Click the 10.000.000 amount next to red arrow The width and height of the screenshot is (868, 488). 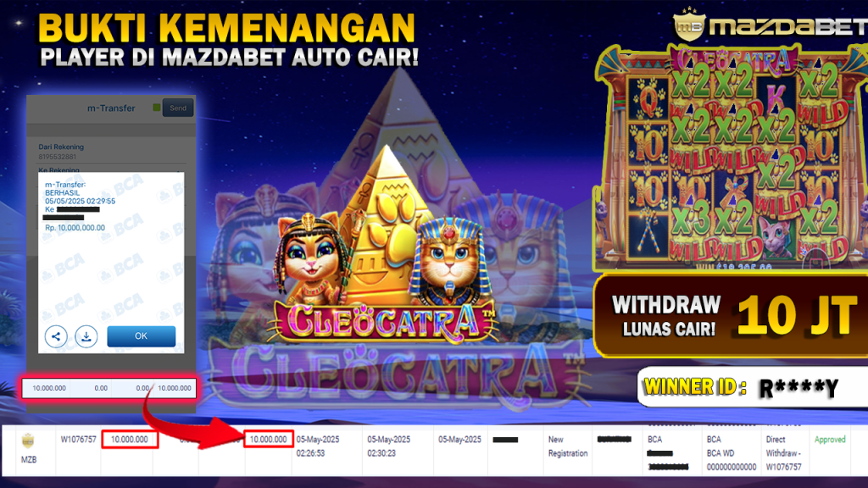click(269, 440)
